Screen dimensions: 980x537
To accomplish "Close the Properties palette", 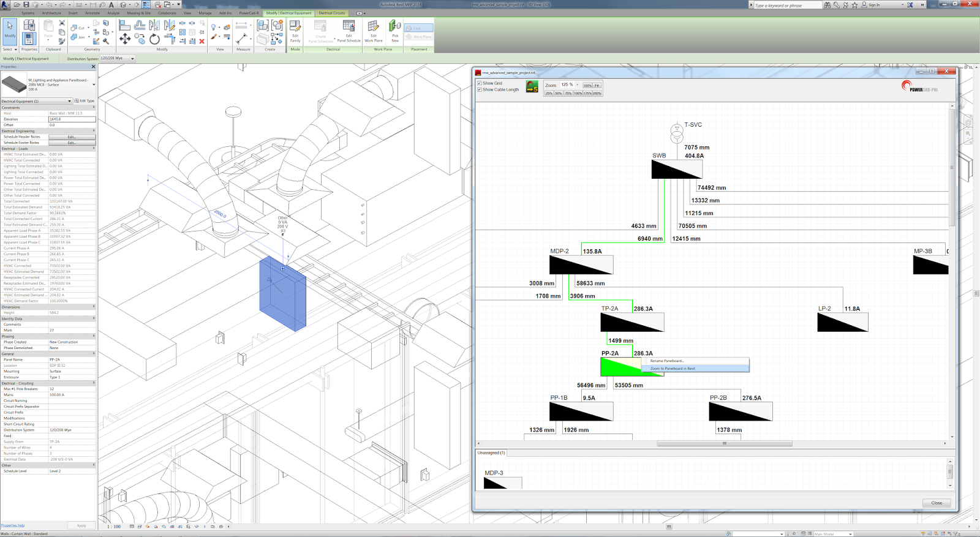I will click(x=93, y=67).
